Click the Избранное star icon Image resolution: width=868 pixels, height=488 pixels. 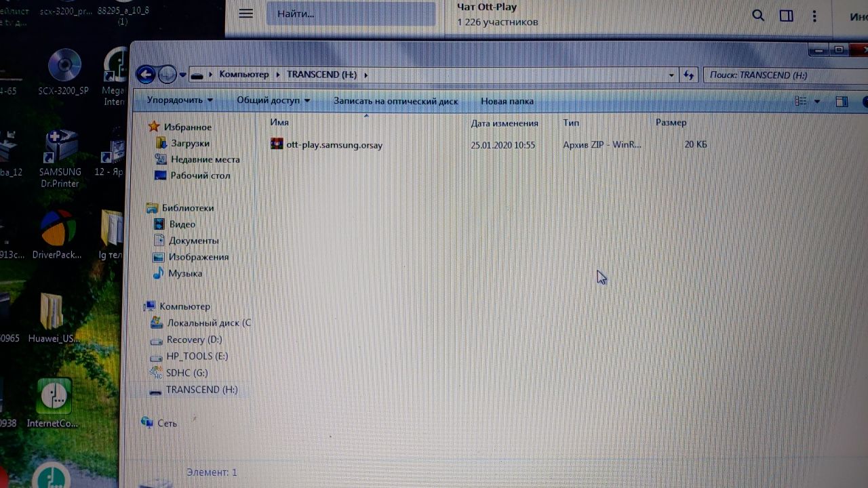(154, 127)
